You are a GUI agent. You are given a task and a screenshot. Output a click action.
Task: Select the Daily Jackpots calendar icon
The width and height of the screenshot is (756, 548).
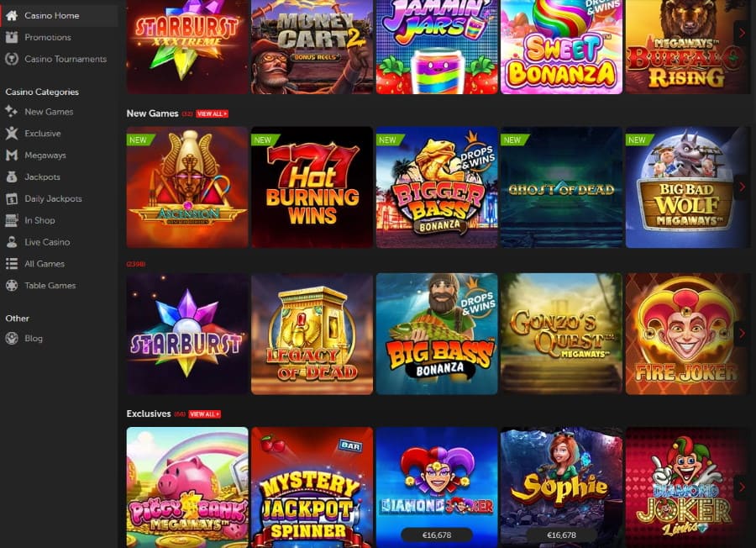point(12,198)
